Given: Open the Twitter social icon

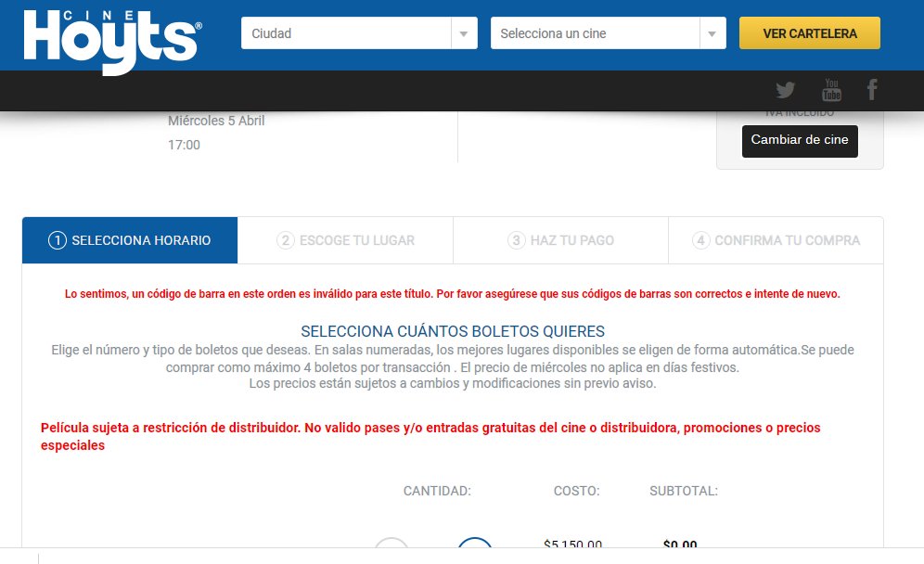Looking at the screenshot, I should [x=785, y=90].
